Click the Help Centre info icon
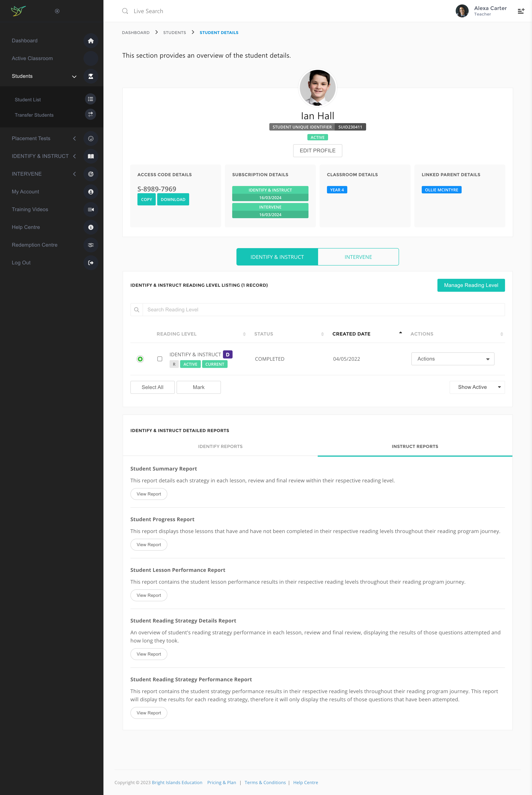 coord(91,227)
